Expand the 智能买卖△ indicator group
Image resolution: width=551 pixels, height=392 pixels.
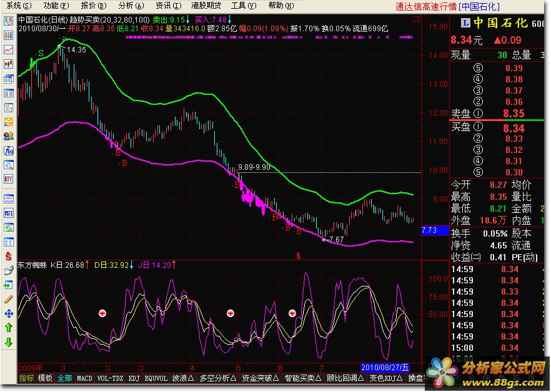tap(303, 378)
